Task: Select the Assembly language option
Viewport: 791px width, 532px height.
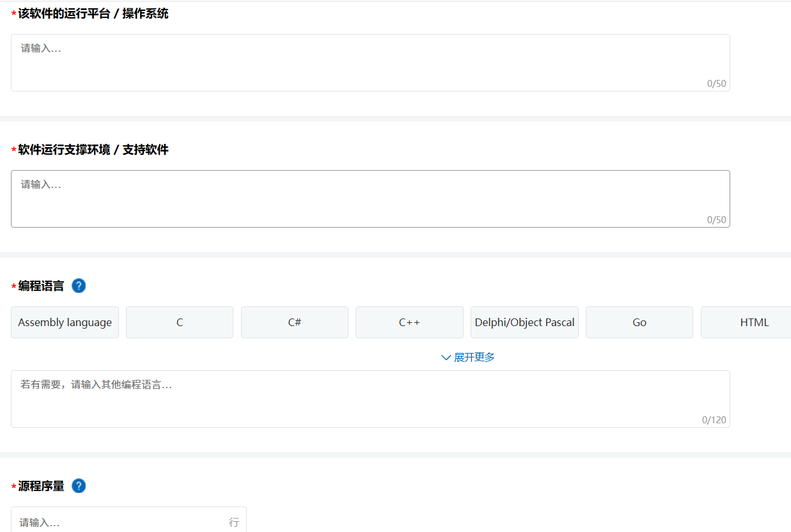Action: click(x=65, y=322)
